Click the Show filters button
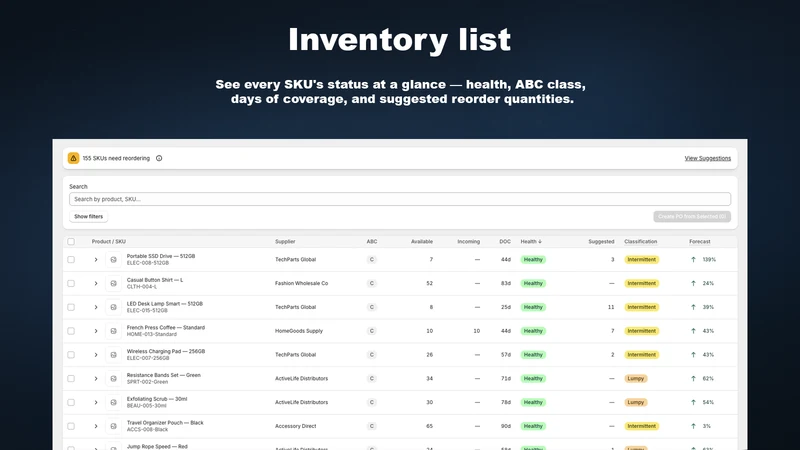Screen dimensions: 800x450 click(88, 216)
